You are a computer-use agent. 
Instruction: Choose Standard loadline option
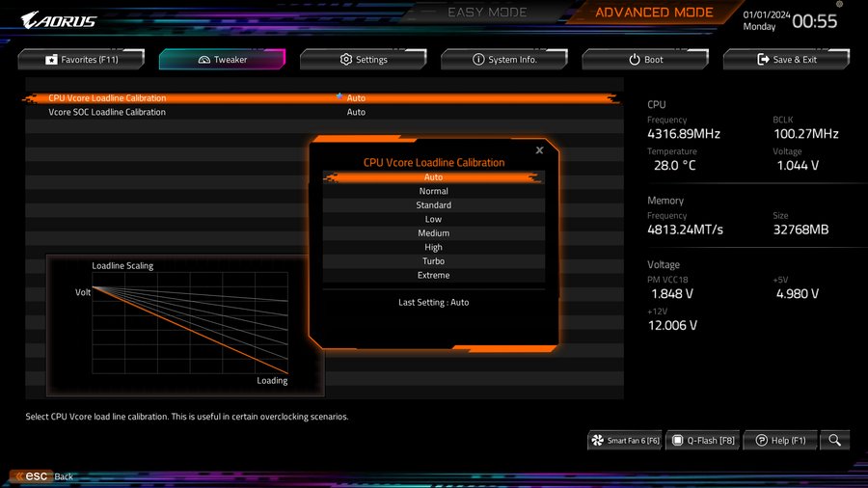tap(433, 205)
